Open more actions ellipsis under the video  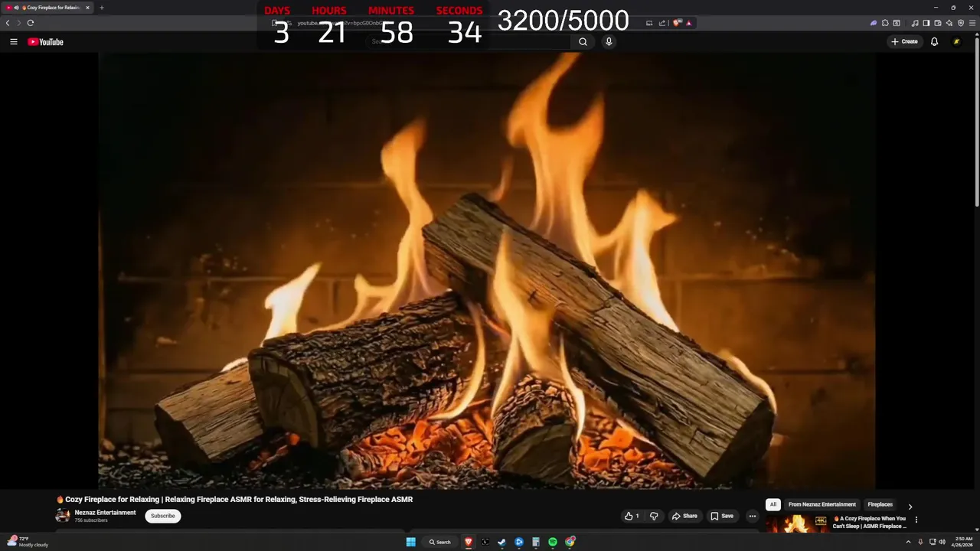tap(752, 516)
